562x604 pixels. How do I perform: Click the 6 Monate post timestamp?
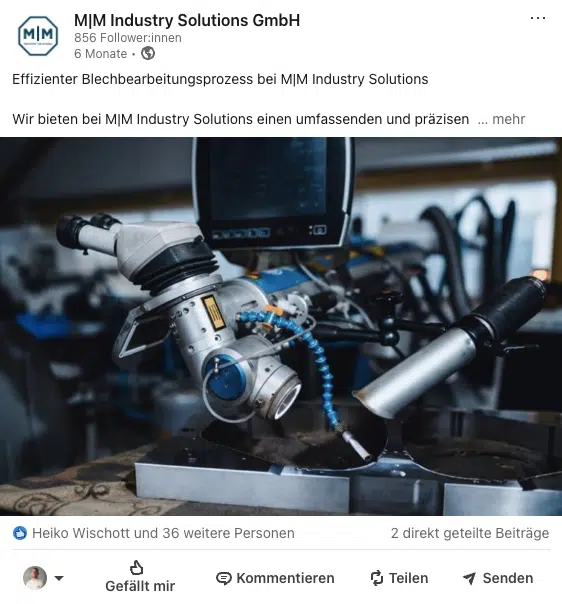[x=101, y=54]
